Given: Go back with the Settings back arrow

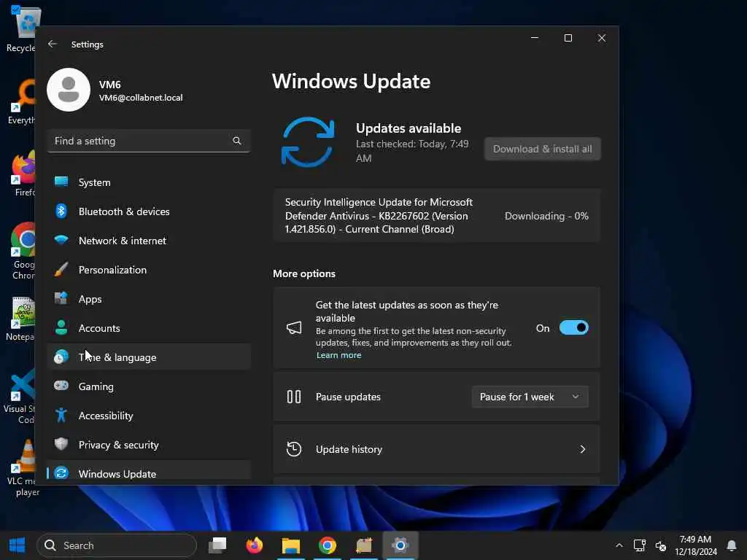Looking at the screenshot, I should (x=53, y=44).
